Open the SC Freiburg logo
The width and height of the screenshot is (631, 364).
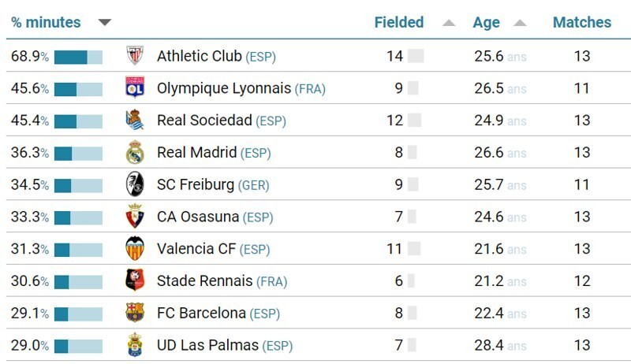135,184
